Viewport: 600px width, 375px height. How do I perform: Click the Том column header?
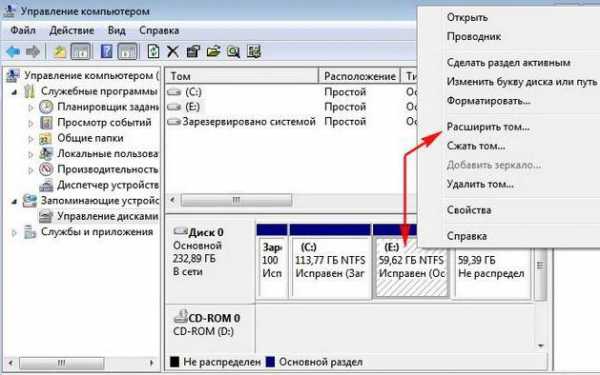point(242,76)
